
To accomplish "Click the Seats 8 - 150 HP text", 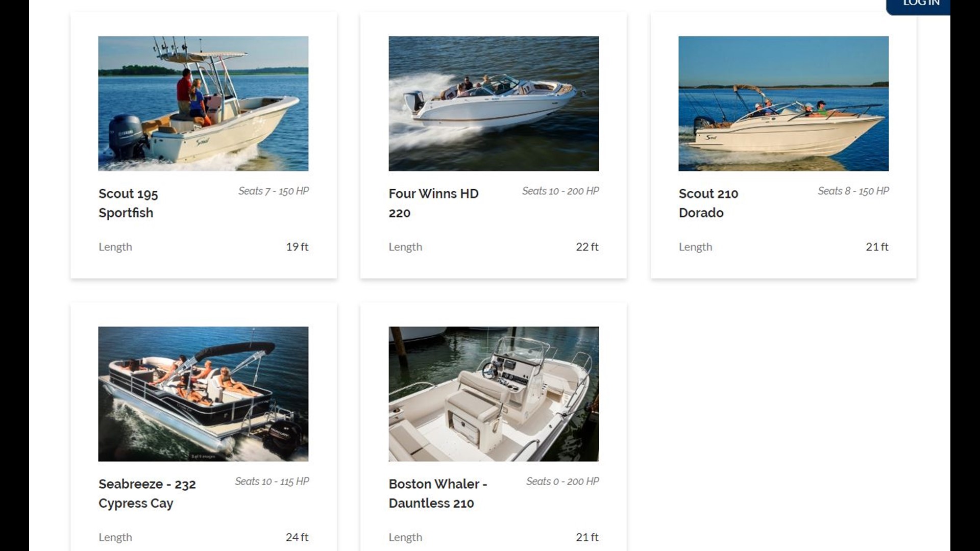I will pyautogui.click(x=853, y=191).
